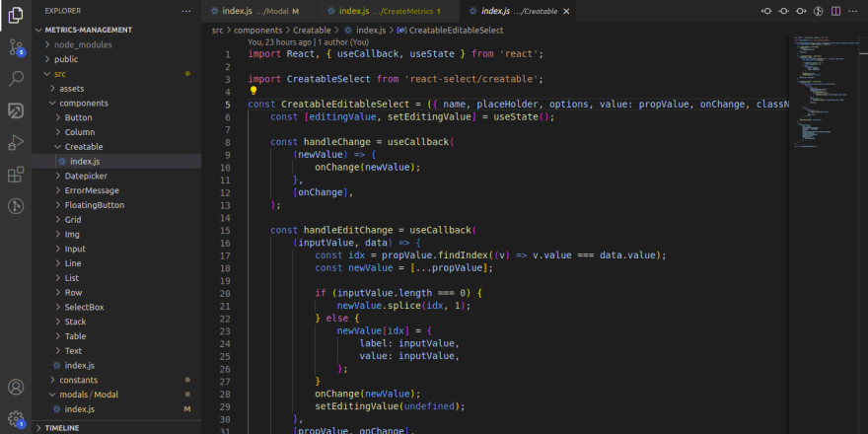
Task: Open editor More Actions ellipsis
Action: pos(853,11)
